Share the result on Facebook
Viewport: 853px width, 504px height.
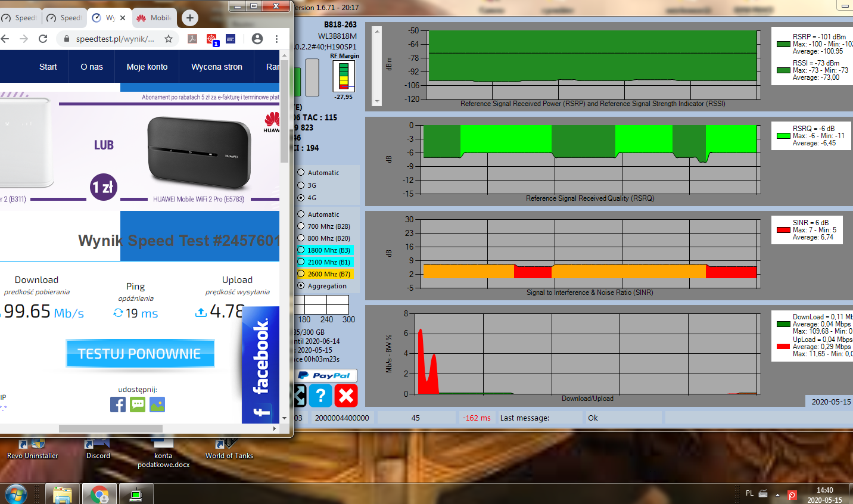[118, 405]
